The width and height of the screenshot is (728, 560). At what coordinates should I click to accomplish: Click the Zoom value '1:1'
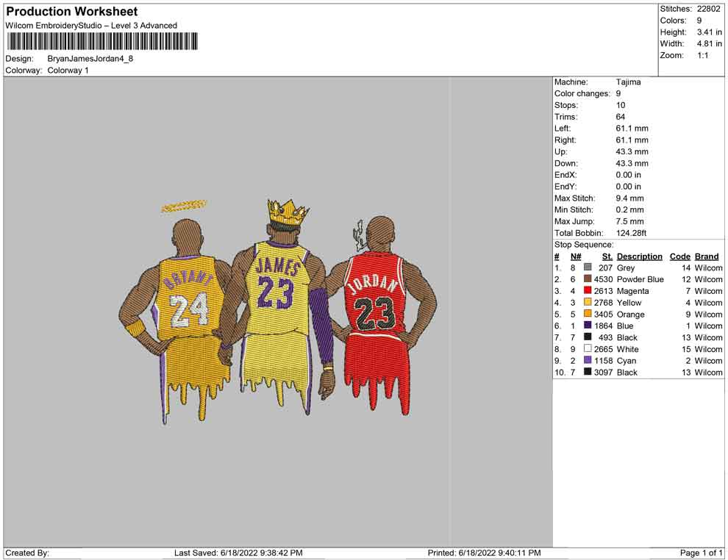coord(702,55)
